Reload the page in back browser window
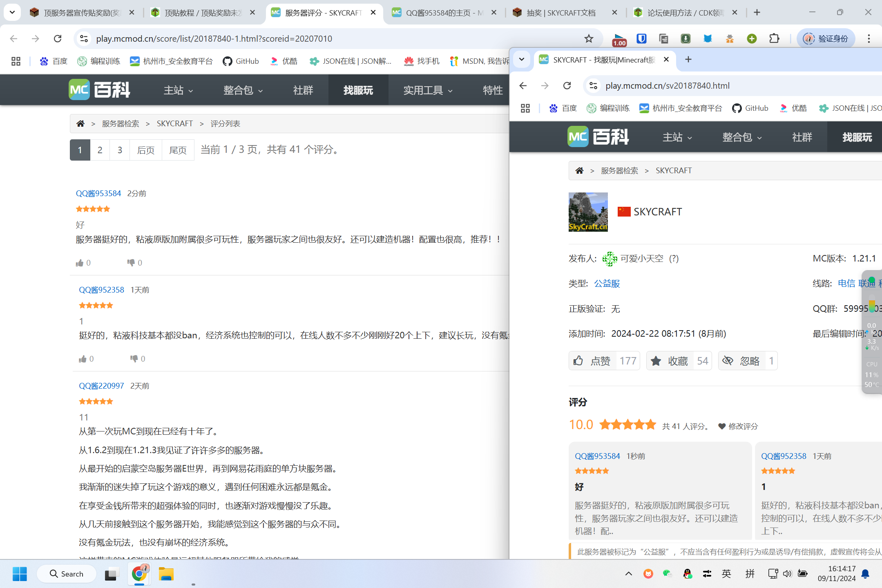The width and height of the screenshot is (882, 588). pyautogui.click(x=58, y=38)
